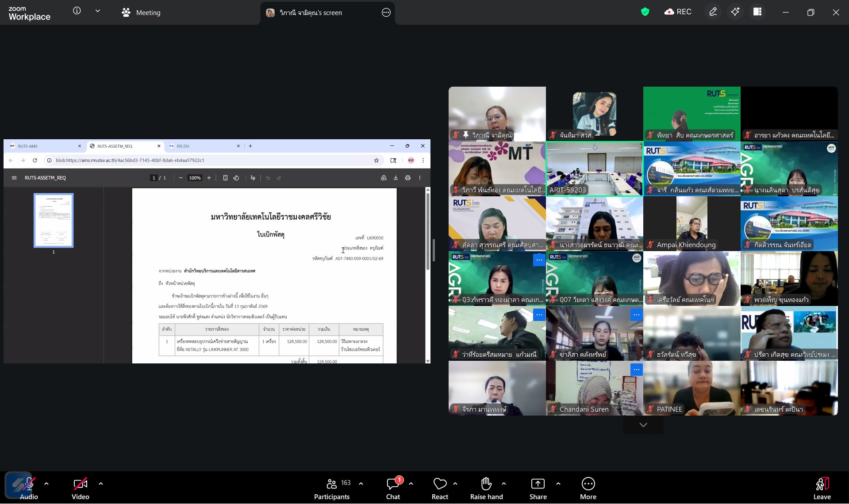Click the Share screen button
The height and width of the screenshot is (504, 849).
(x=538, y=489)
